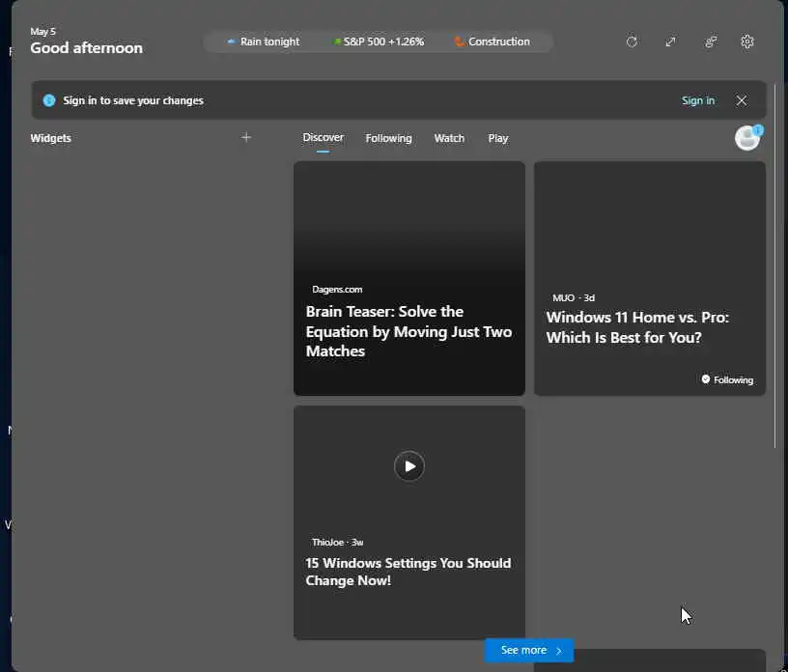The width and height of the screenshot is (788, 672).
Task: Click Dagens.com source label
Action: tap(337, 290)
